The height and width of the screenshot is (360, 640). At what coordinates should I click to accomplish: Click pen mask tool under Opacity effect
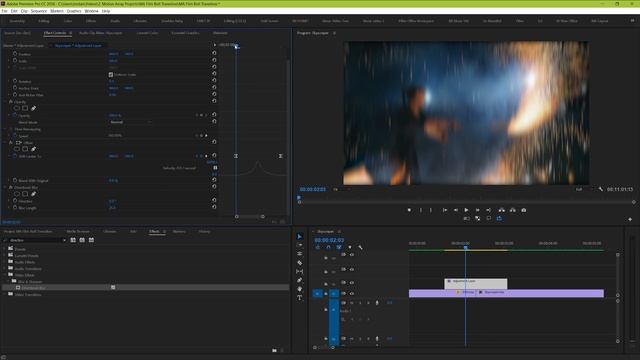click(33, 108)
